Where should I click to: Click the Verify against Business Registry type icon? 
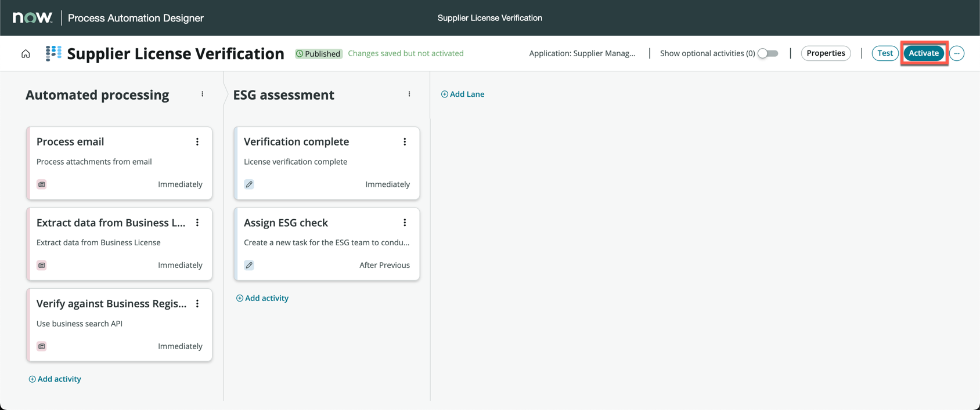42,346
